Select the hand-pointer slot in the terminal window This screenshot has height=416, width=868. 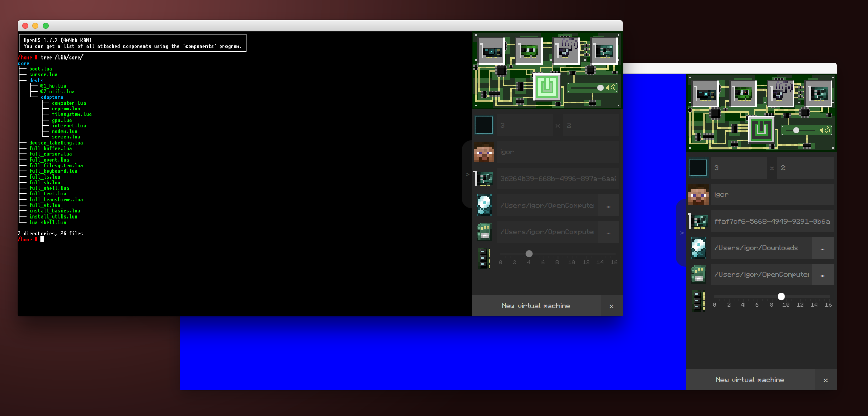pos(567,51)
